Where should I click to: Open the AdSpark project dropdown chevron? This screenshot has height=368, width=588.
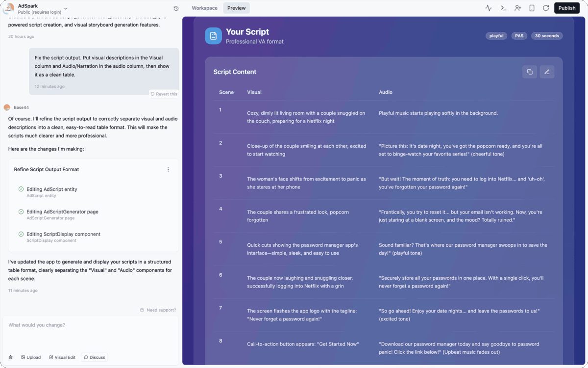click(66, 9)
